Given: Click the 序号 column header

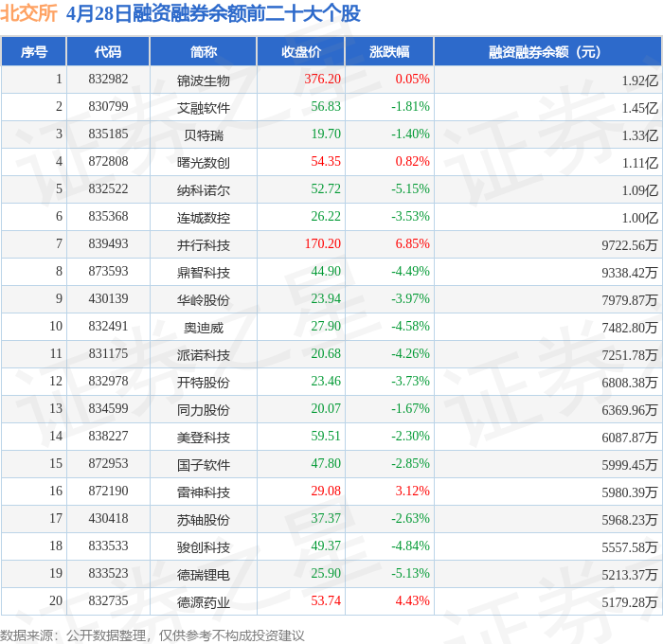Looking at the screenshot, I should tap(33, 51).
